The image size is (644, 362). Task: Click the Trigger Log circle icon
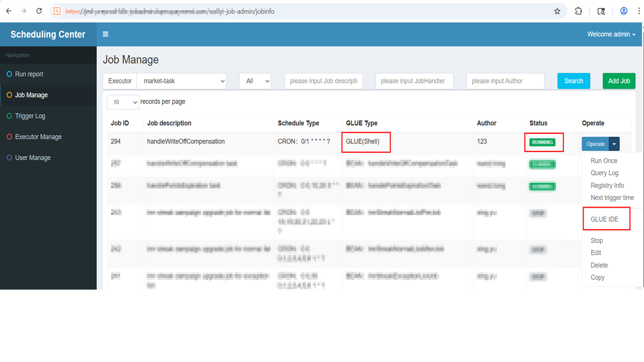click(9, 116)
